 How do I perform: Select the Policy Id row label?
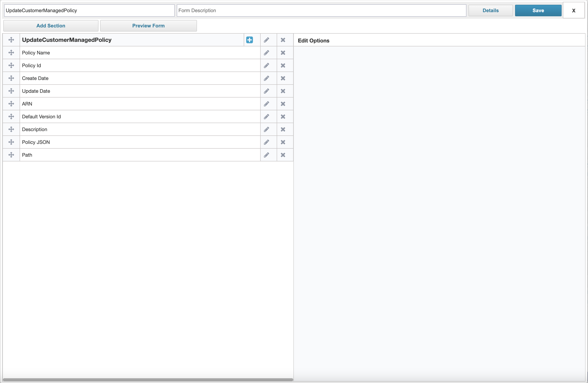tap(31, 66)
